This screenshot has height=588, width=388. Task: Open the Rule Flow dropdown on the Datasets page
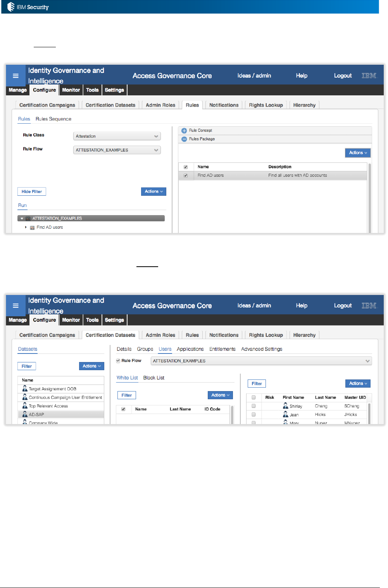[261, 361]
